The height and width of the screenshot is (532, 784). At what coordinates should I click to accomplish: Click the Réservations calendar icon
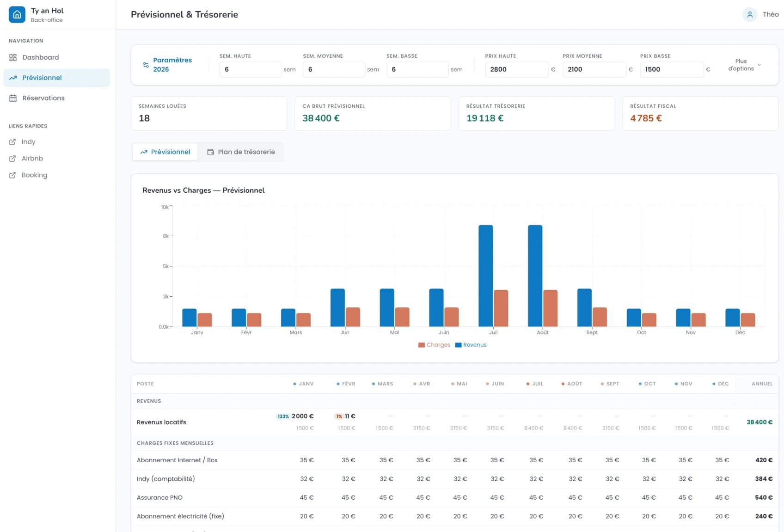click(x=13, y=98)
